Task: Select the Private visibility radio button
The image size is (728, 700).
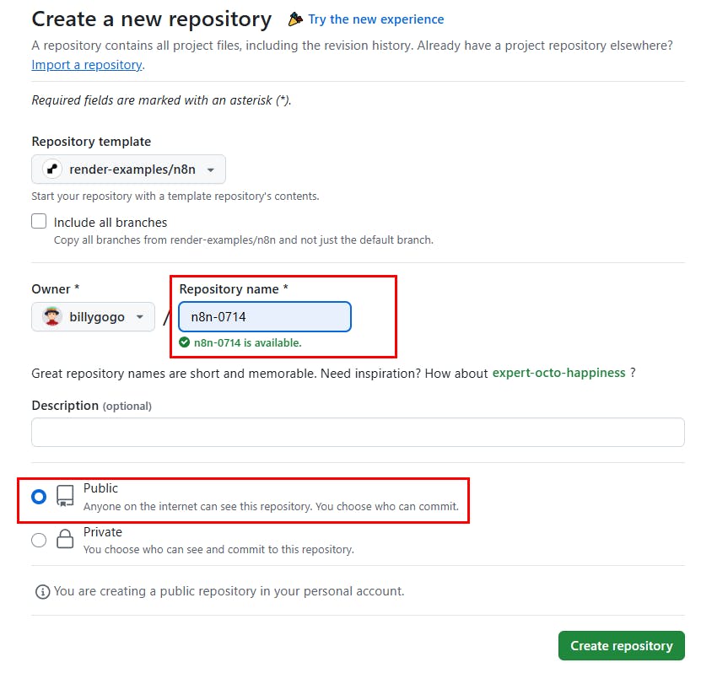Action: click(39, 541)
